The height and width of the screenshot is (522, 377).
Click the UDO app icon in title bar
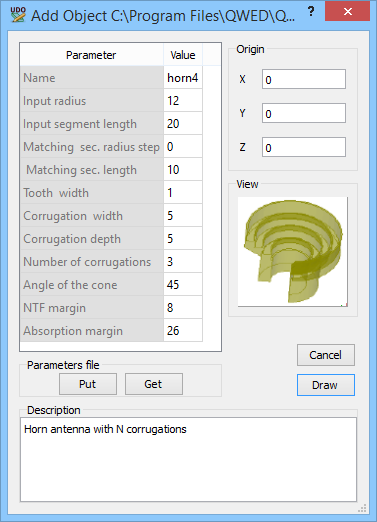18,15
